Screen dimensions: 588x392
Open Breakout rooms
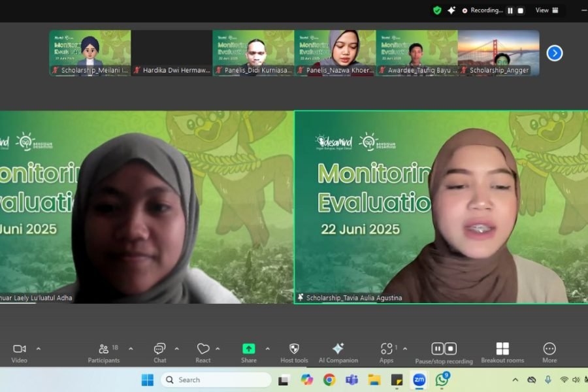pos(502,349)
